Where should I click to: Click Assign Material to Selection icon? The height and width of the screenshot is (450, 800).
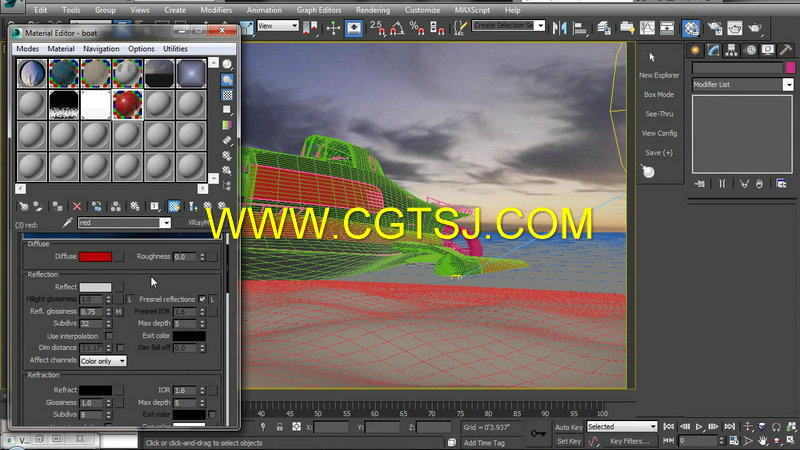(x=57, y=206)
